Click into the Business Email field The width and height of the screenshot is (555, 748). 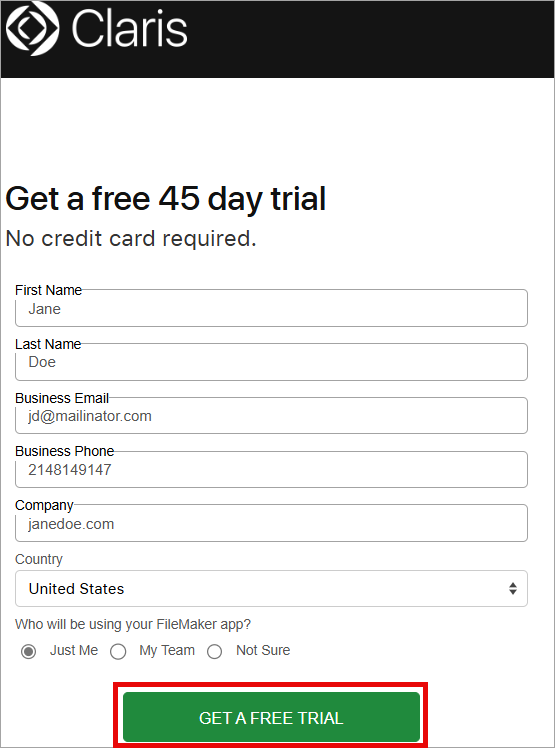click(x=271, y=416)
